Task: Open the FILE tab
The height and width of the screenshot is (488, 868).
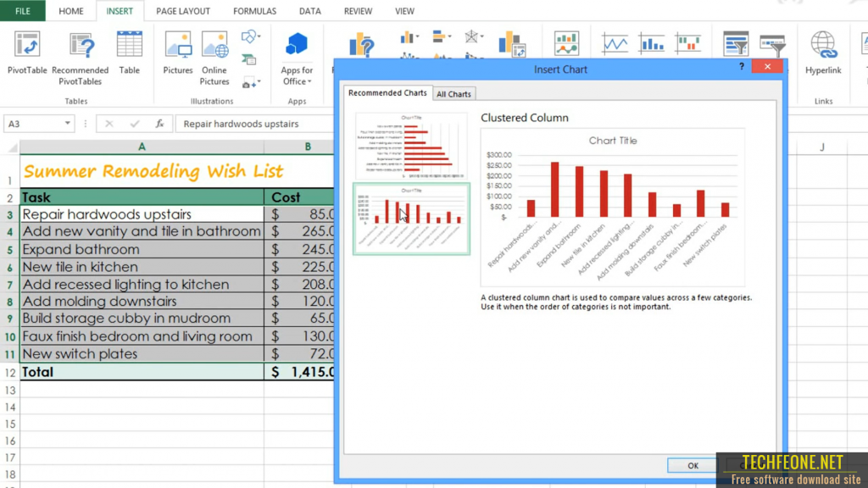Action: click(23, 11)
